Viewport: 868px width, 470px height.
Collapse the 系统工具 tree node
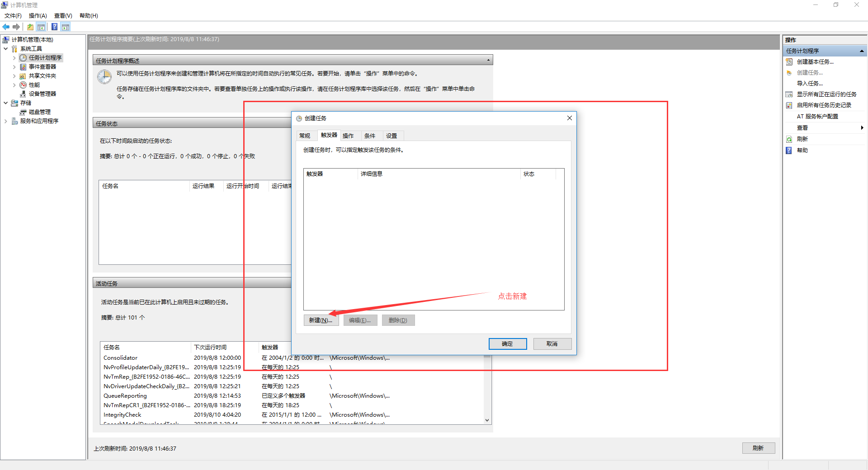point(5,49)
